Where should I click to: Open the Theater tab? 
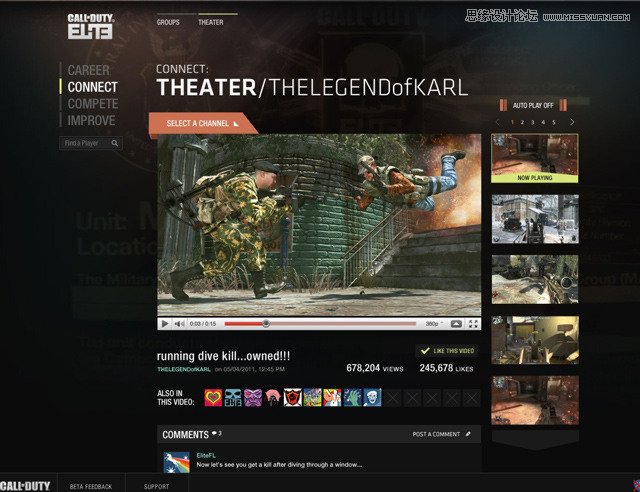tap(211, 22)
